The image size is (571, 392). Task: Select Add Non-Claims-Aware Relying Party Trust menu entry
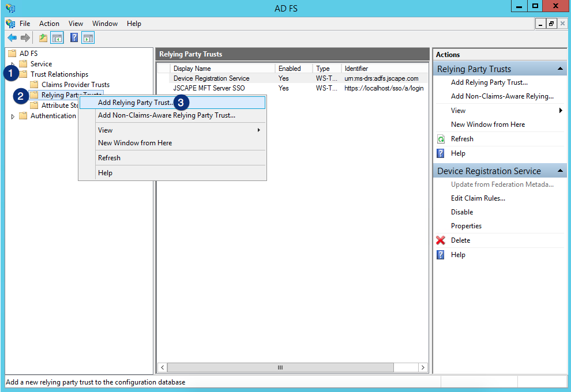tap(166, 115)
